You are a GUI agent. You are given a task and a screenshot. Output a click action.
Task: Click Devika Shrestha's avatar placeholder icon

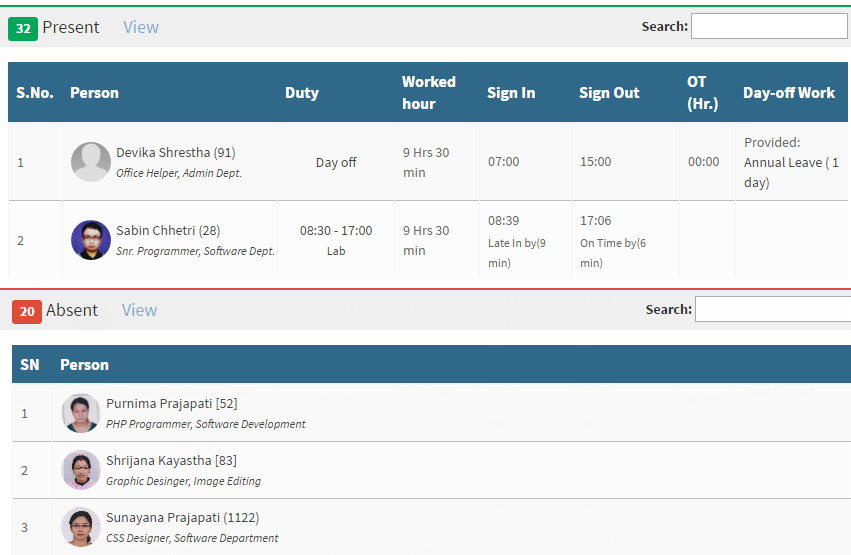coord(91,162)
